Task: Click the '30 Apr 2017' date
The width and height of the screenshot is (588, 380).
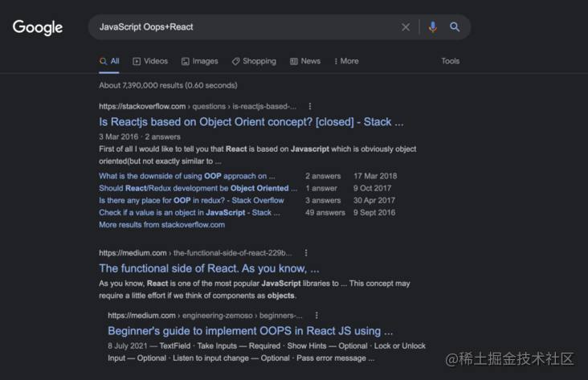Action: coord(374,201)
